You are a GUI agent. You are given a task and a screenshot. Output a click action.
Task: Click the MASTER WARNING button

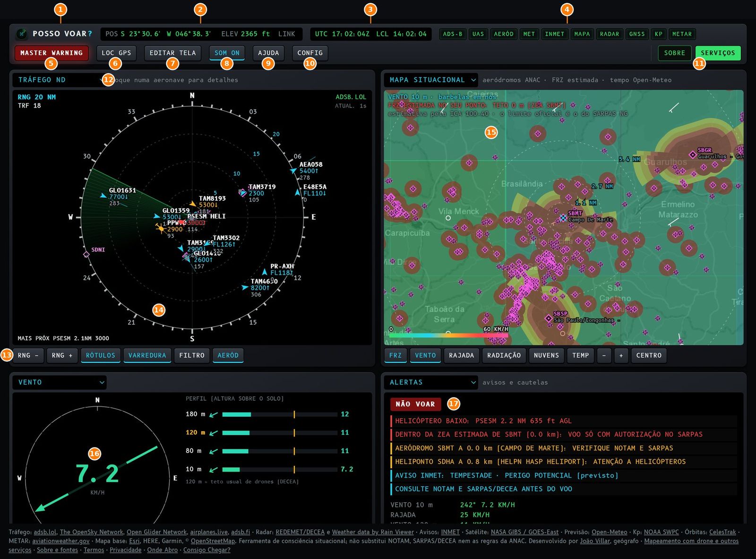[52, 53]
